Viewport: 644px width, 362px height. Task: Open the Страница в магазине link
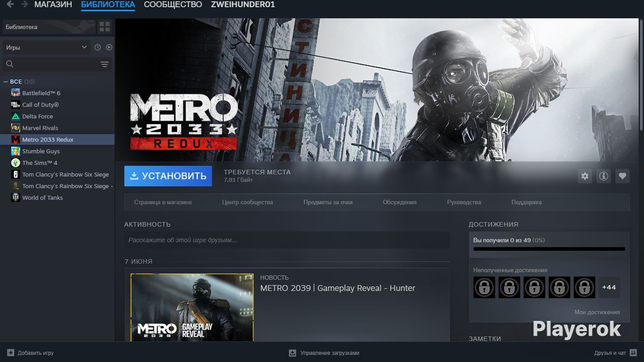(x=163, y=202)
